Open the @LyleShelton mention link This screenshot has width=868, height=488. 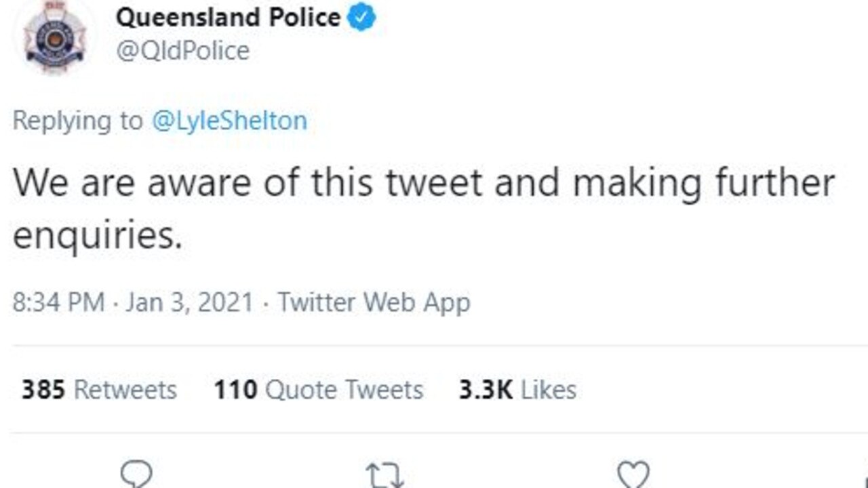(231, 121)
